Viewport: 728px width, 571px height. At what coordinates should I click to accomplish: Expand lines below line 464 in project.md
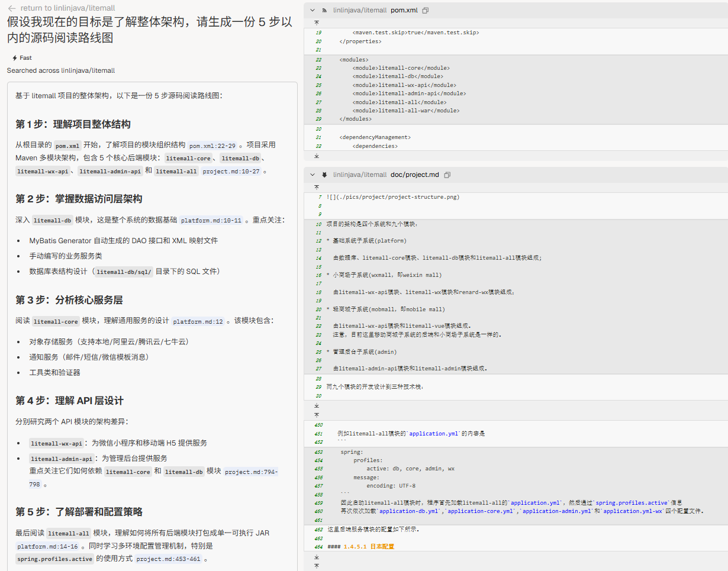[316, 557]
